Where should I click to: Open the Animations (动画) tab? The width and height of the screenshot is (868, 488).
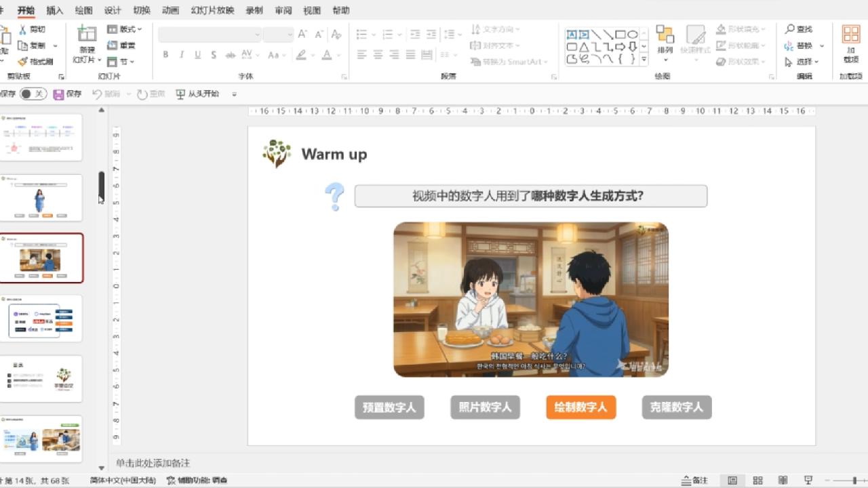pos(171,10)
